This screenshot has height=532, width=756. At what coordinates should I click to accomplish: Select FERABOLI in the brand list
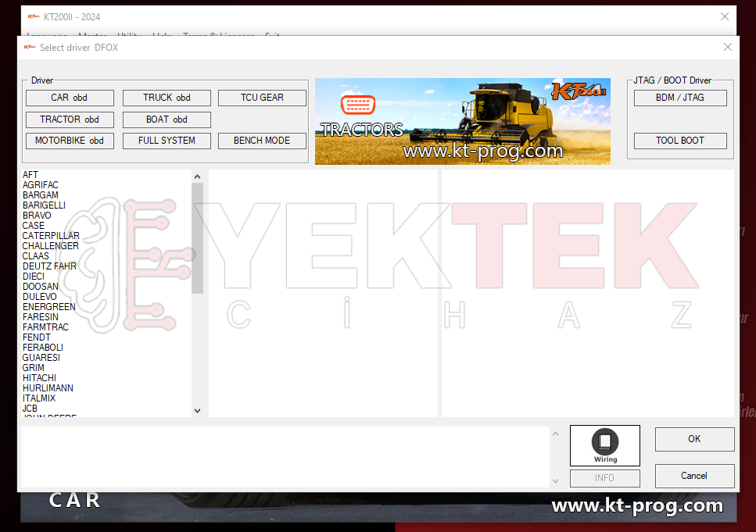click(x=43, y=348)
